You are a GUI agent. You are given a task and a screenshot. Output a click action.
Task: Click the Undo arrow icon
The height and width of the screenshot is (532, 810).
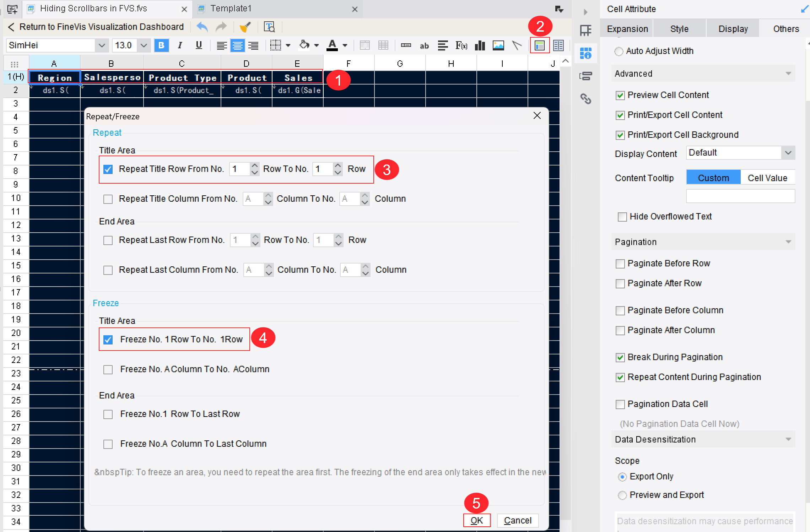click(202, 27)
